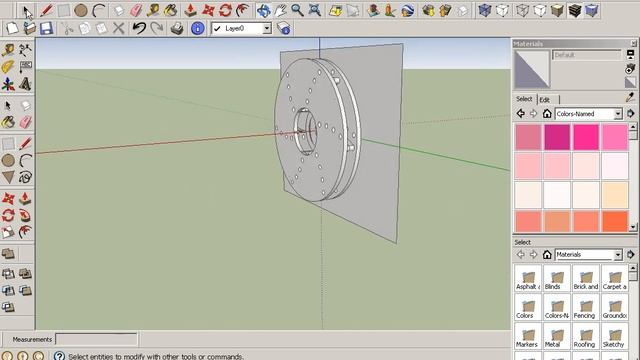The height and width of the screenshot is (360, 640).
Task: Switch to the Select tab in Materials
Action: click(x=524, y=99)
